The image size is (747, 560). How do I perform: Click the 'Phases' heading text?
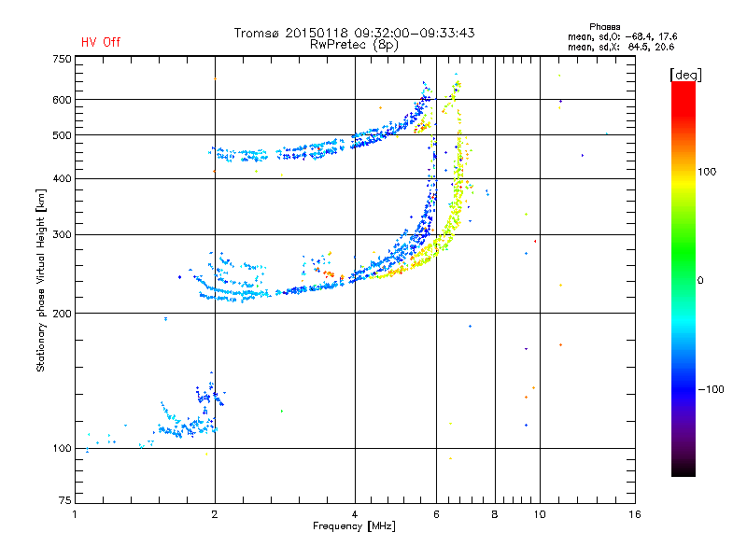(604, 27)
